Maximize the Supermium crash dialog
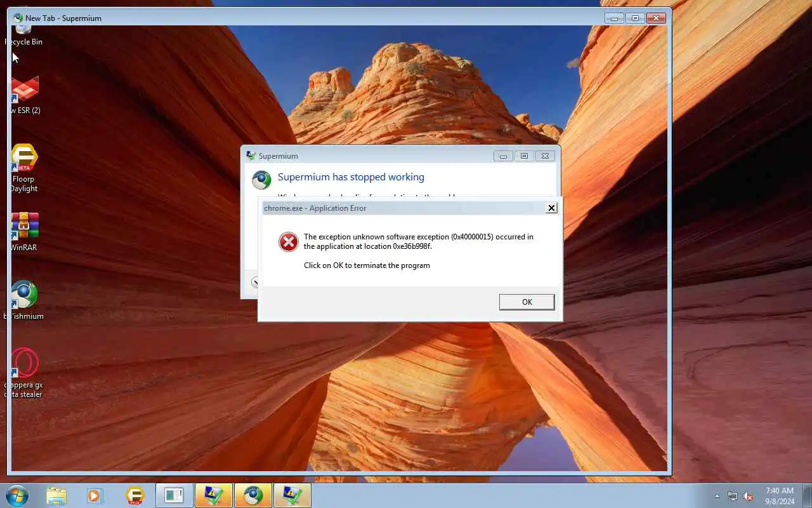 [524, 156]
